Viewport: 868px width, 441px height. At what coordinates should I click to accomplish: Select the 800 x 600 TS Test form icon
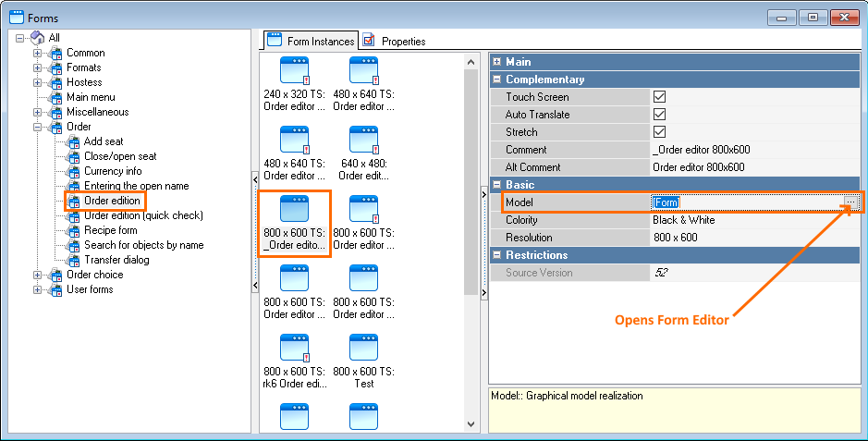coord(363,348)
